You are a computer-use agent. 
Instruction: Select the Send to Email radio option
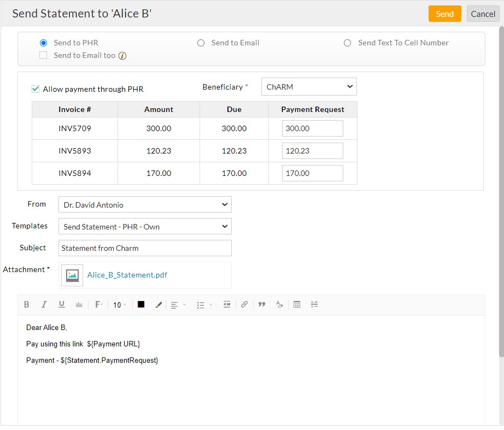[x=201, y=43]
